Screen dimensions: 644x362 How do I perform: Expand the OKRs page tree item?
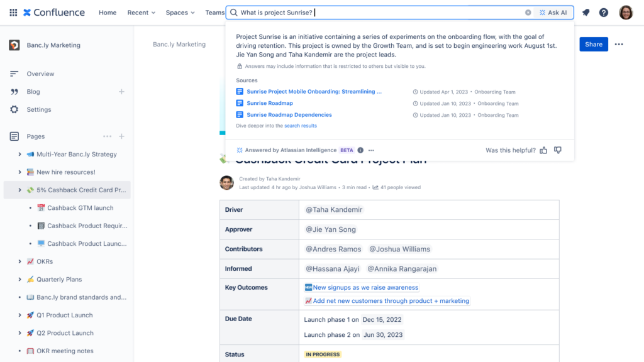point(19,261)
